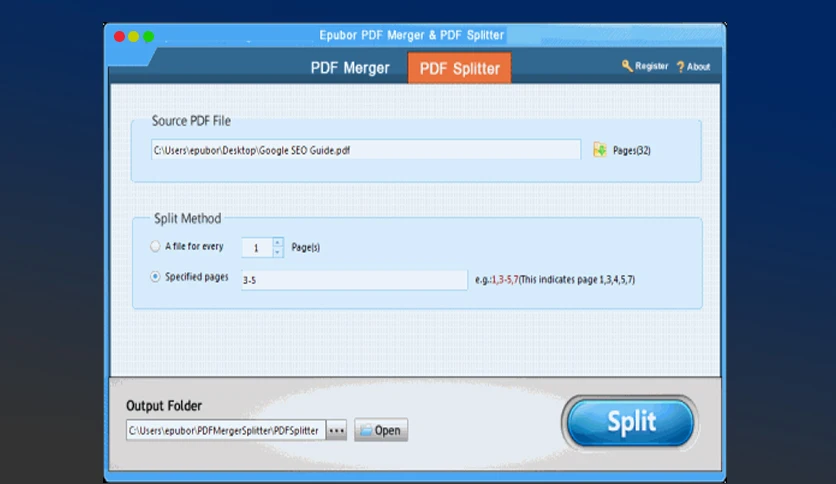836x484 pixels.
Task: Minimize the window with the yellow button
Action: [134, 36]
